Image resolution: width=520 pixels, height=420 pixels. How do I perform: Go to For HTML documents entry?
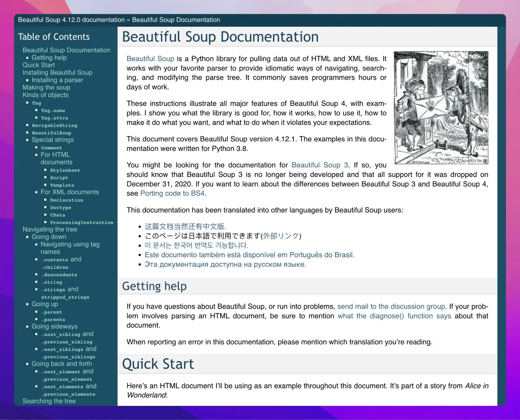[x=56, y=158]
